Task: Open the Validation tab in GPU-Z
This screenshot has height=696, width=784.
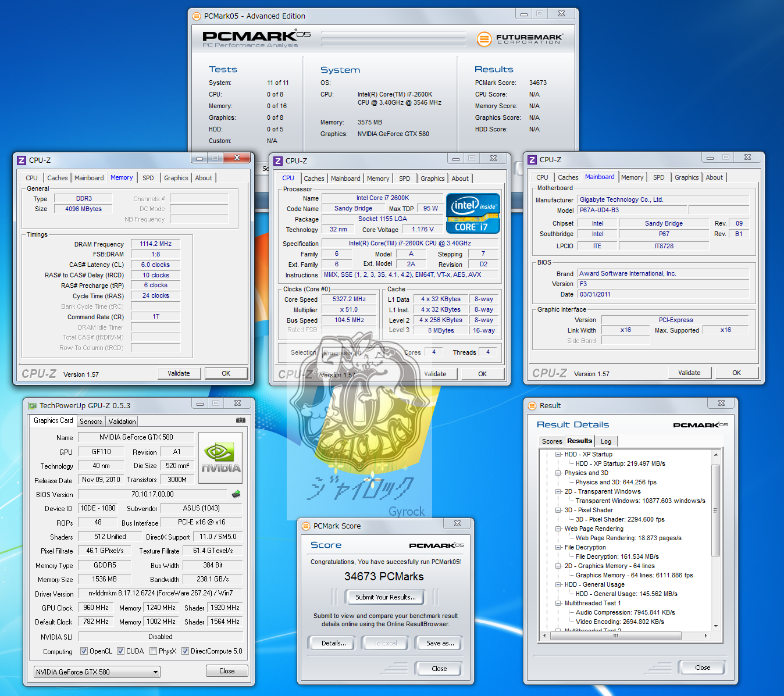Action: (122, 422)
